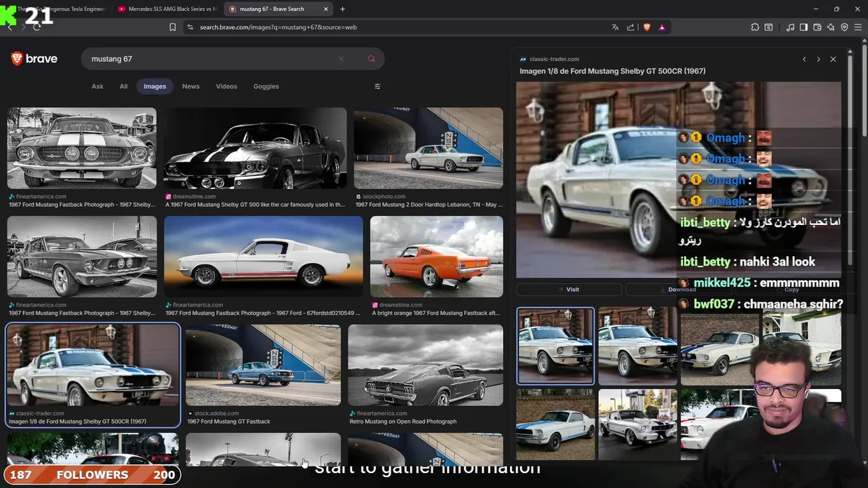The image size is (868, 488).
Task: Click '1967 Ford Mustang GT Fastback' caption
Action: (x=229, y=422)
